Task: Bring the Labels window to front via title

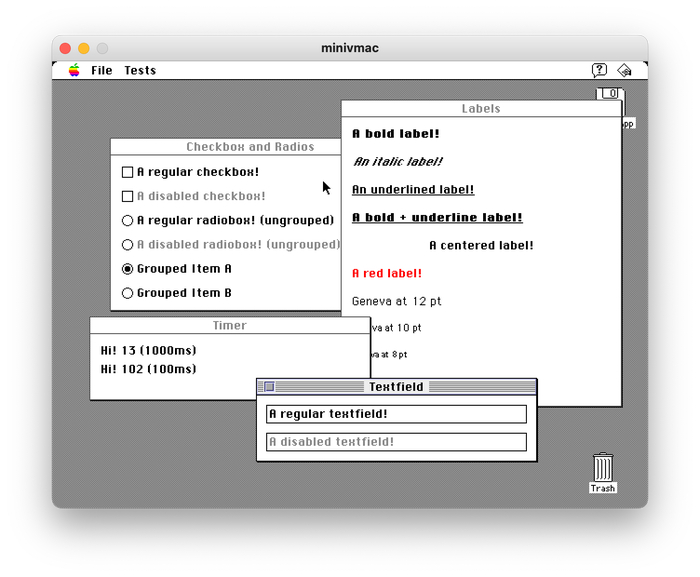Action: pos(481,109)
